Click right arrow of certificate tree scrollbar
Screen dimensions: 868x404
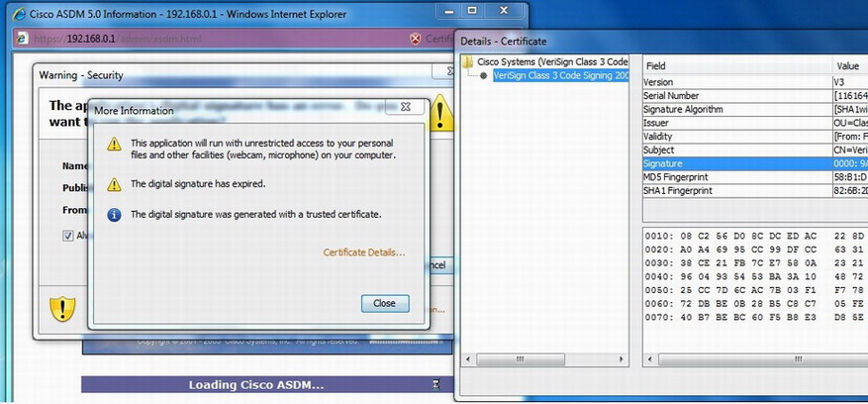click(623, 359)
